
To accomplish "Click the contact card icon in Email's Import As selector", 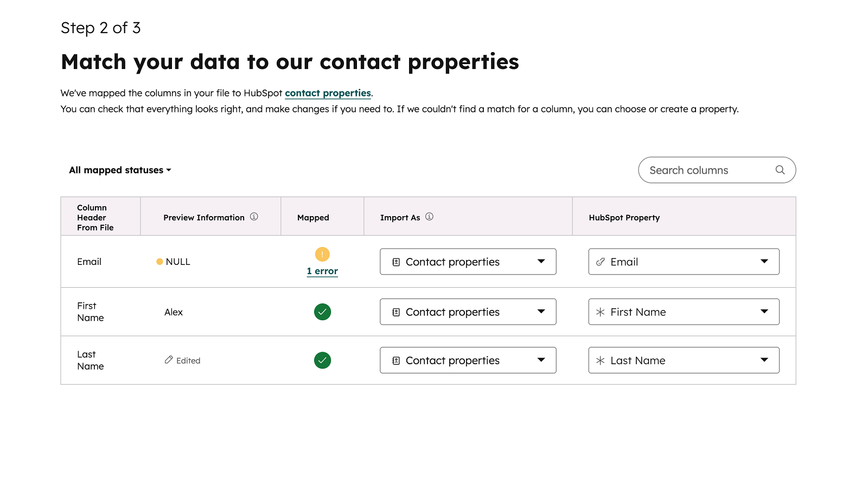I will click(x=395, y=262).
